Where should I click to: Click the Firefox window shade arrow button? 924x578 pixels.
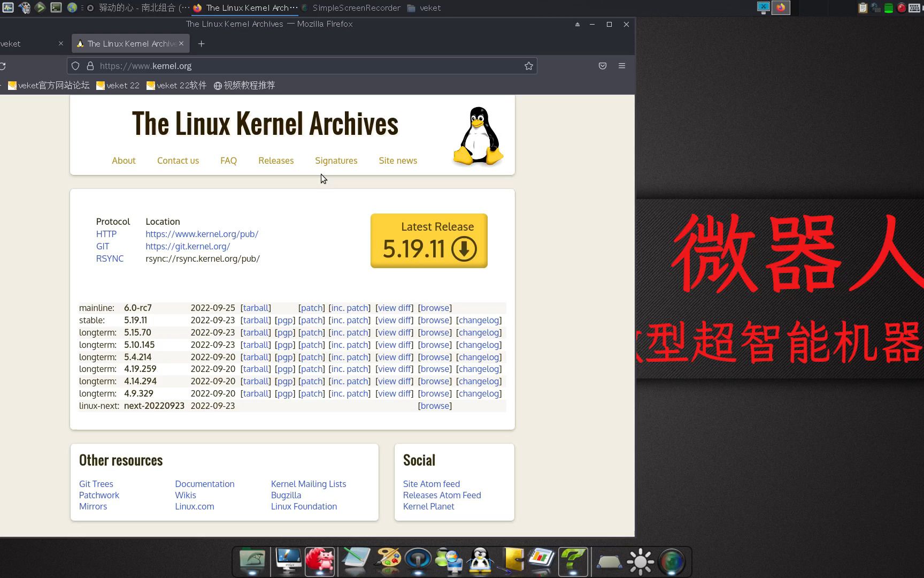coord(577,24)
